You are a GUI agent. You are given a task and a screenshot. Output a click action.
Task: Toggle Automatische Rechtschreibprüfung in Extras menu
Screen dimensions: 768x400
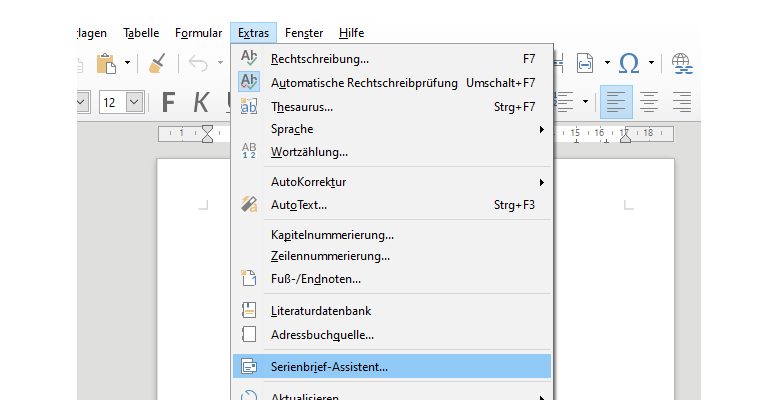pyautogui.click(x=364, y=82)
